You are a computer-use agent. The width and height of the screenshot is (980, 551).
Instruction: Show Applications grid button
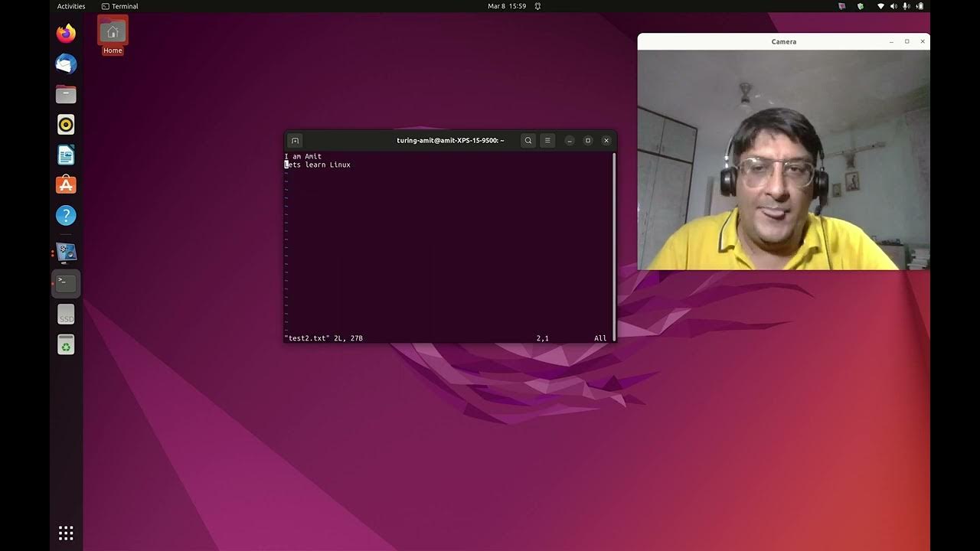coord(66,533)
